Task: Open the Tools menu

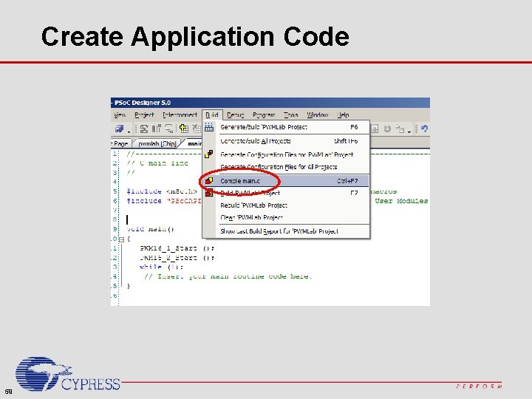Action: tap(291, 115)
